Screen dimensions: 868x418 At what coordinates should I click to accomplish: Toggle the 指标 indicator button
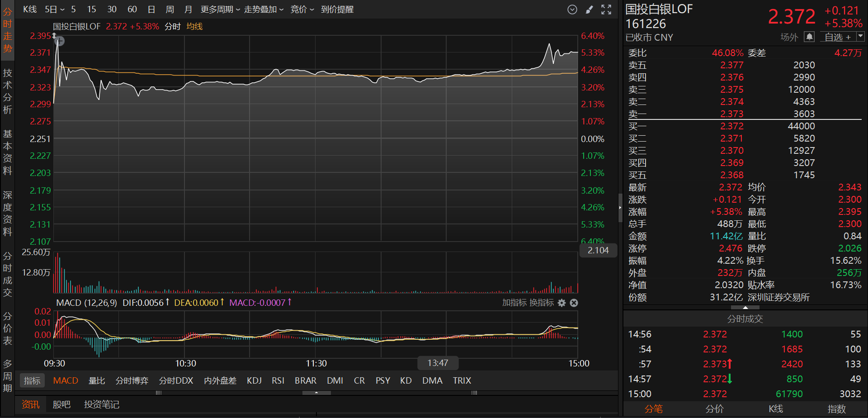coord(32,381)
